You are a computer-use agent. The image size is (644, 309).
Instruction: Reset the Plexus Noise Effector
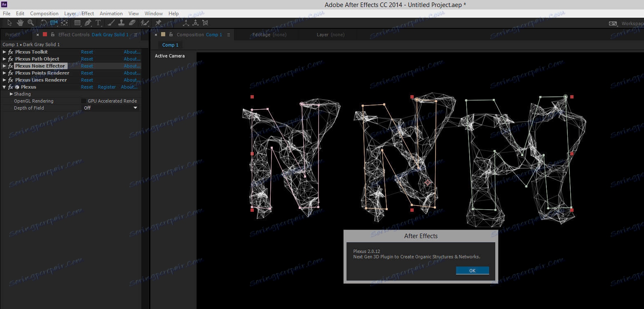[x=87, y=66]
